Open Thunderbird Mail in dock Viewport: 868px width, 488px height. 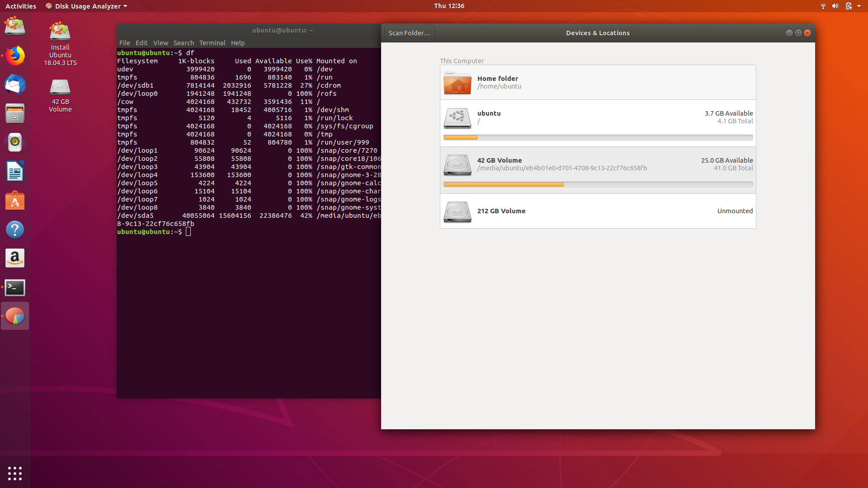15,84
